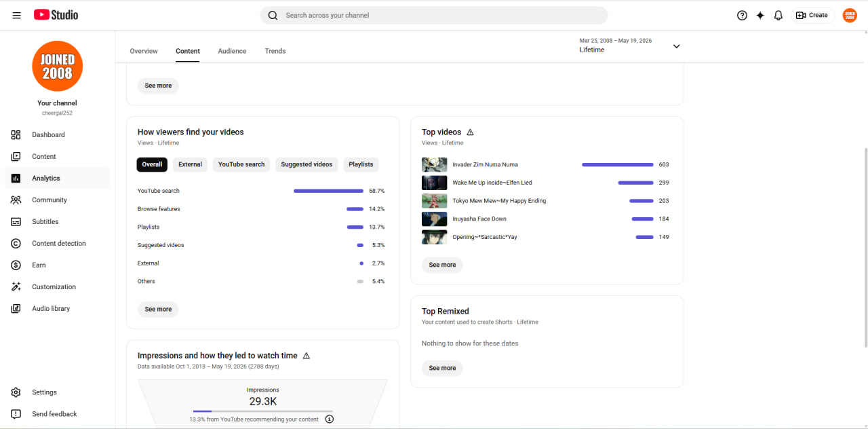Click the warning icon beside Impressions heading
This screenshot has width=868, height=429.
(x=307, y=356)
